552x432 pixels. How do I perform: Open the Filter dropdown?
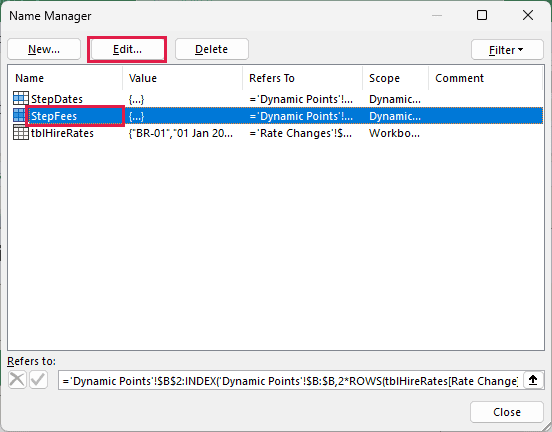click(x=507, y=50)
